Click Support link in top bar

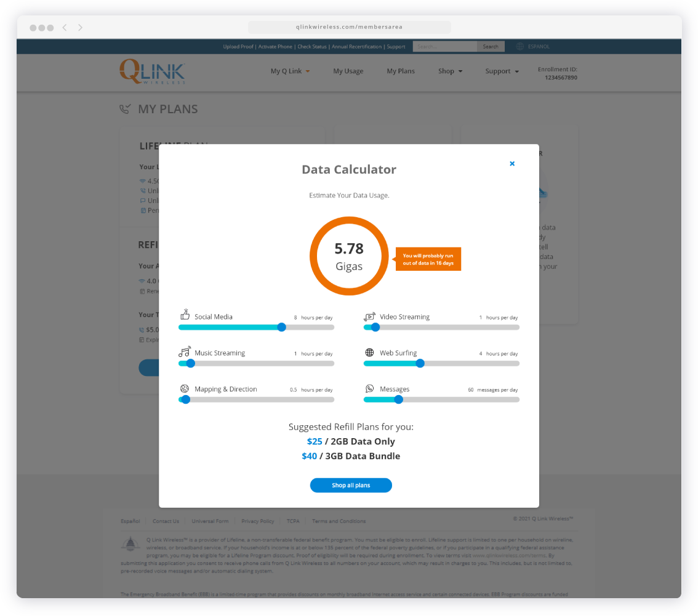pyautogui.click(x=396, y=46)
